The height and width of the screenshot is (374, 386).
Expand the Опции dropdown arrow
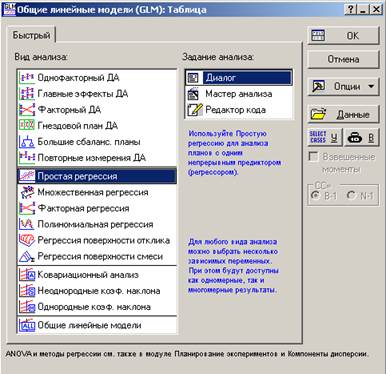click(371, 86)
